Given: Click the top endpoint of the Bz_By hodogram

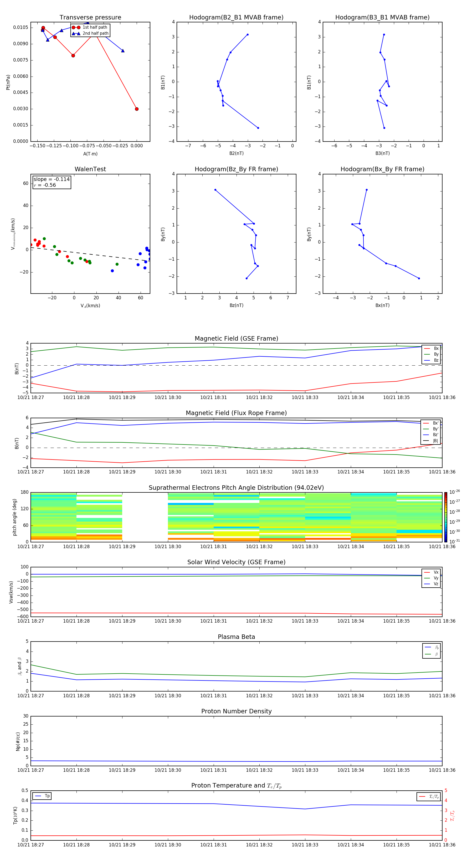Looking at the screenshot, I should click(215, 190).
